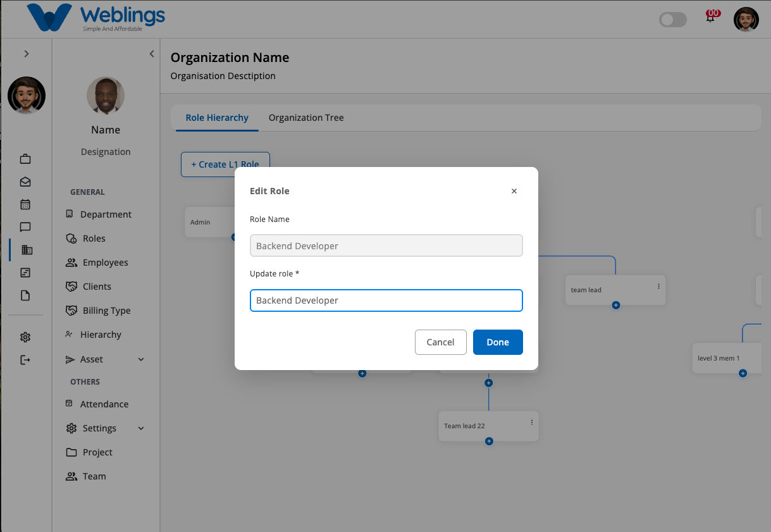Screen dimensions: 771x532
Task: Click the Create L1 Role button
Action: point(225,164)
